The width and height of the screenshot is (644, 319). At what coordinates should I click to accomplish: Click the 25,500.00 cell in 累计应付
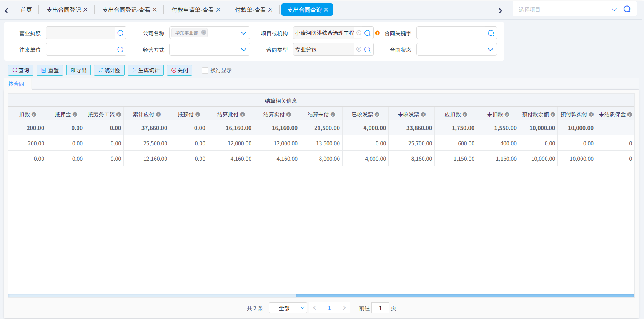click(x=146, y=143)
